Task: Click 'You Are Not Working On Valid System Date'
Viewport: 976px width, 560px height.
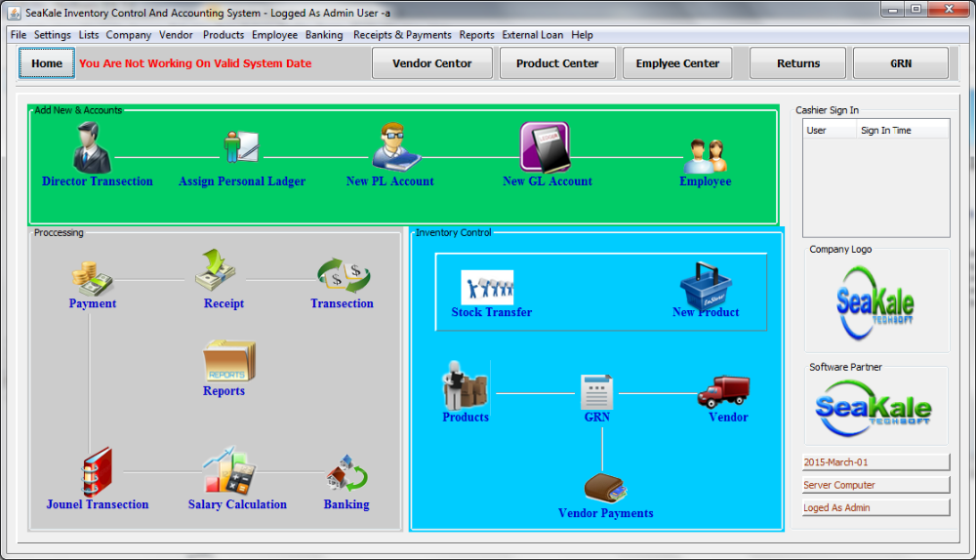Action: 195,62
